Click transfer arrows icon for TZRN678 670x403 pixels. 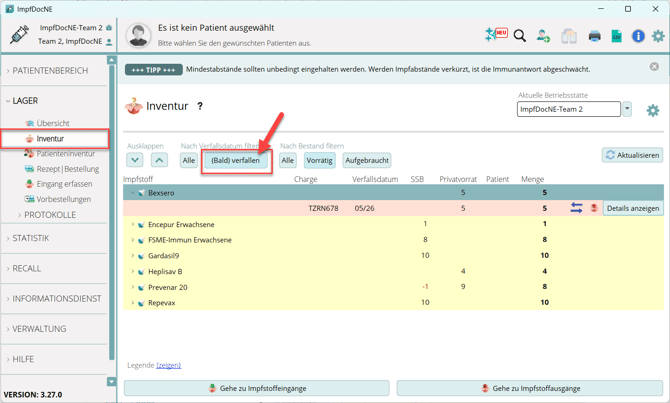click(576, 208)
